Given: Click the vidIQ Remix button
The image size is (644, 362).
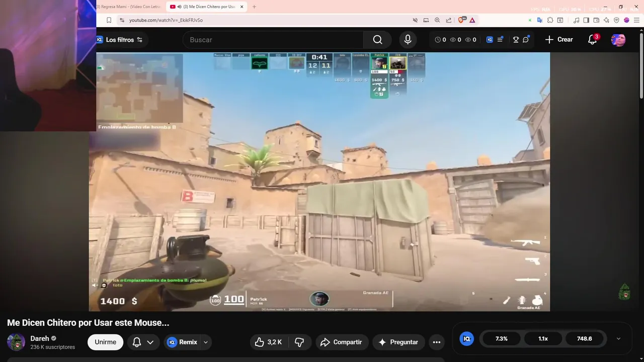Looking at the screenshot, I should click(x=182, y=342).
